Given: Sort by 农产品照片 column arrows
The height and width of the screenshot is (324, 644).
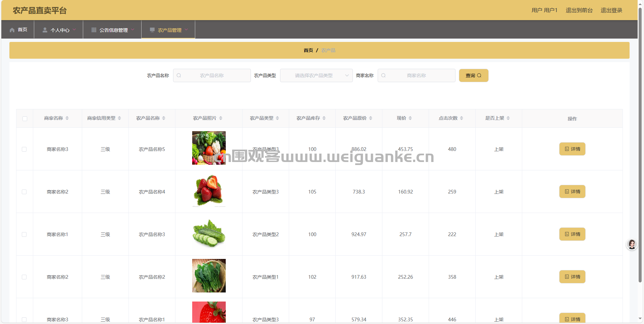Looking at the screenshot, I should [x=221, y=118].
